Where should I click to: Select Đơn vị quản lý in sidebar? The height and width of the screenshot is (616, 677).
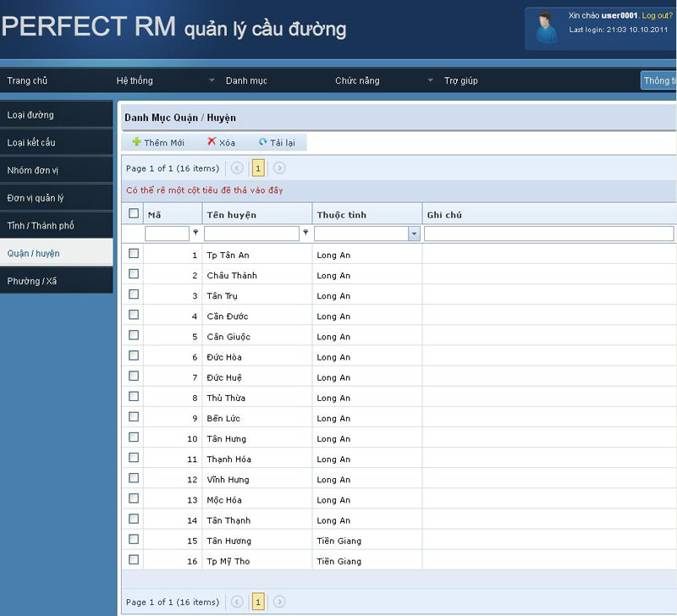point(56,198)
